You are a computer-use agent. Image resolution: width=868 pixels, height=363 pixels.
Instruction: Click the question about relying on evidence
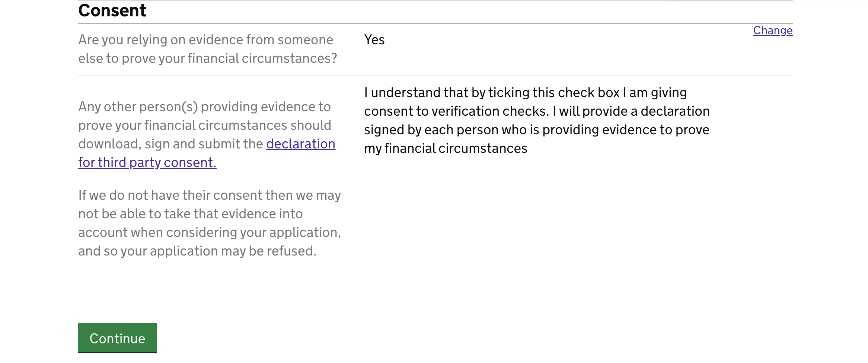pos(207,48)
